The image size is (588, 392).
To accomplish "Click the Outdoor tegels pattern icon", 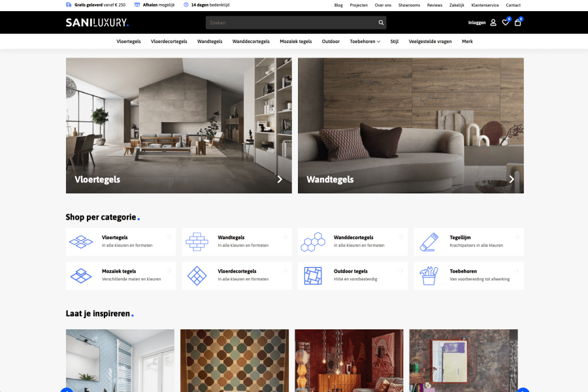I will (x=312, y=276).
